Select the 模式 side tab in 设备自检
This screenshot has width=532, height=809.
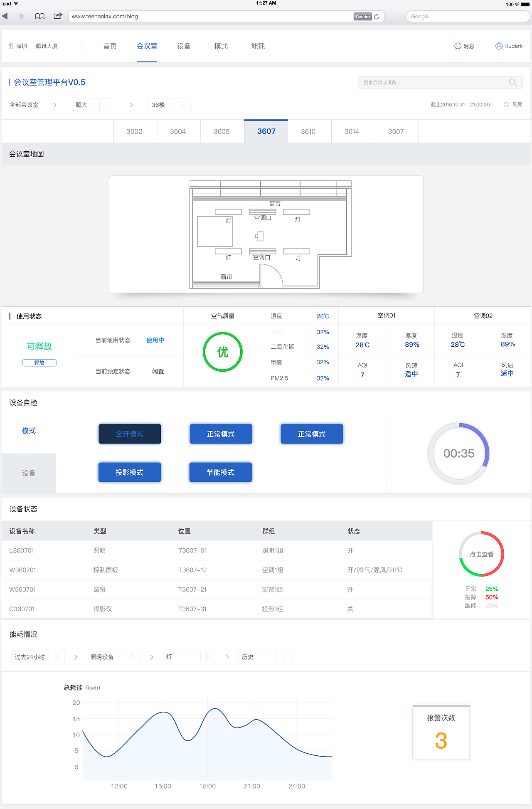tap(29, 431)
